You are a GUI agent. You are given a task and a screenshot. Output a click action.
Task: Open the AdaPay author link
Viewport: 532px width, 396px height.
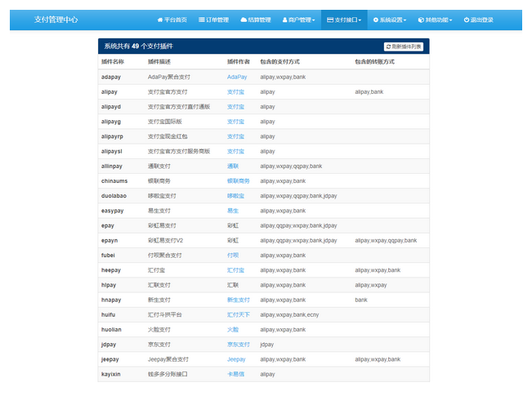pos(237,77)
